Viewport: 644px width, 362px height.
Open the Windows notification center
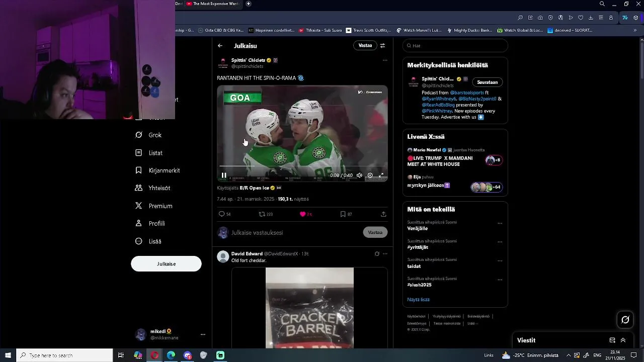[x=634, y=355]
